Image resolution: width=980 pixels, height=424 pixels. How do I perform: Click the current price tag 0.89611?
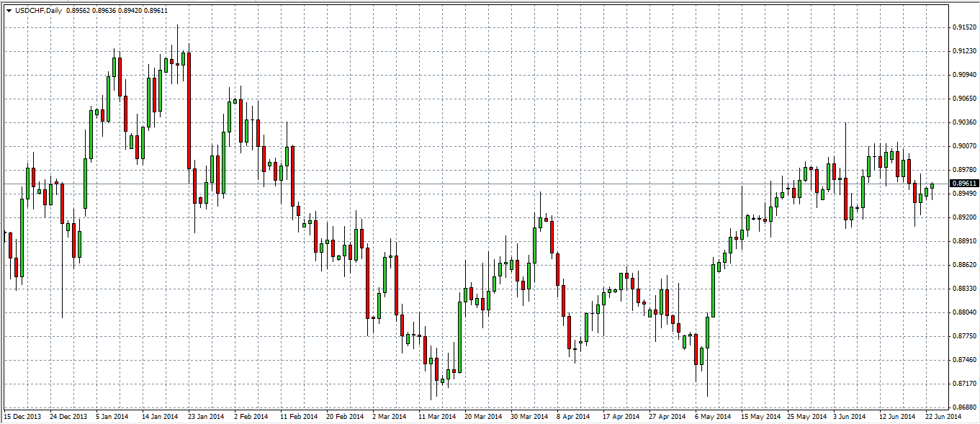point(965,184)
